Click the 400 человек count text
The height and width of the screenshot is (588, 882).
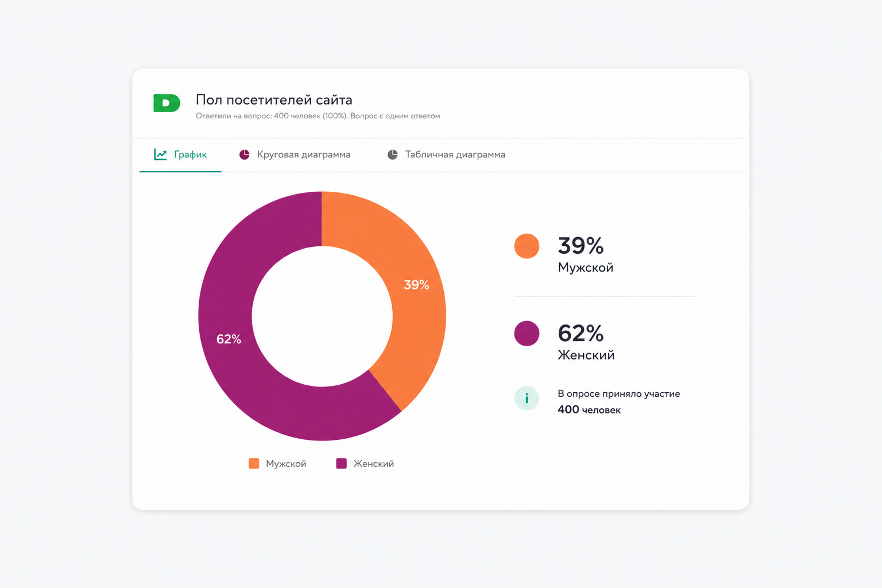click(x=589, y=410)
